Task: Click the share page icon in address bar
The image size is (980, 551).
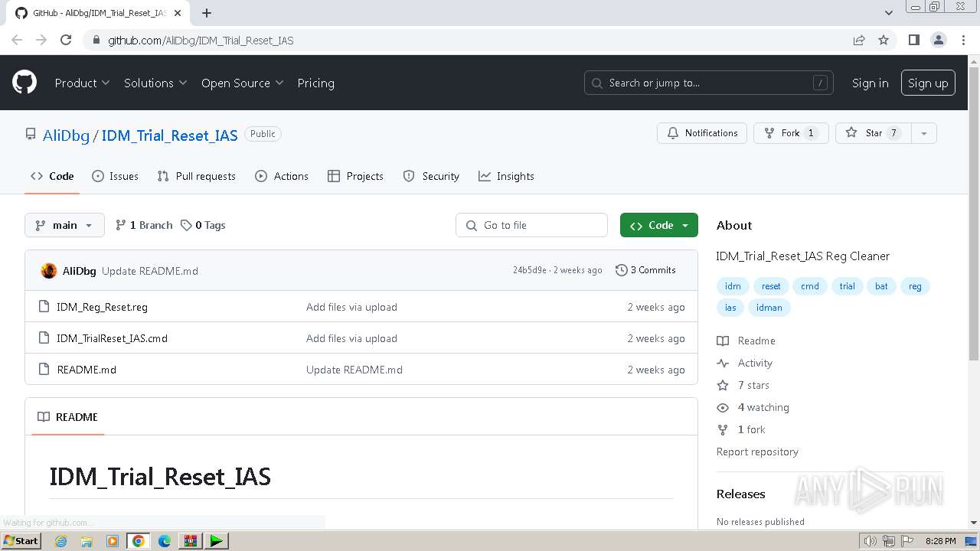Action: point(859,40)
